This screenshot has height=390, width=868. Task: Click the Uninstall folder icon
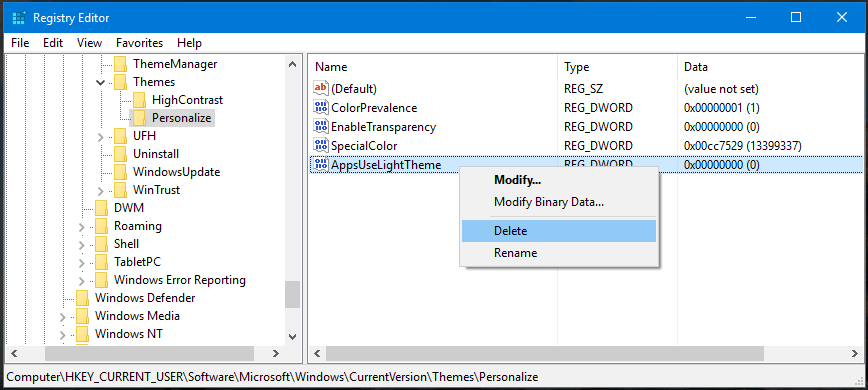click(x=120, y=154)
